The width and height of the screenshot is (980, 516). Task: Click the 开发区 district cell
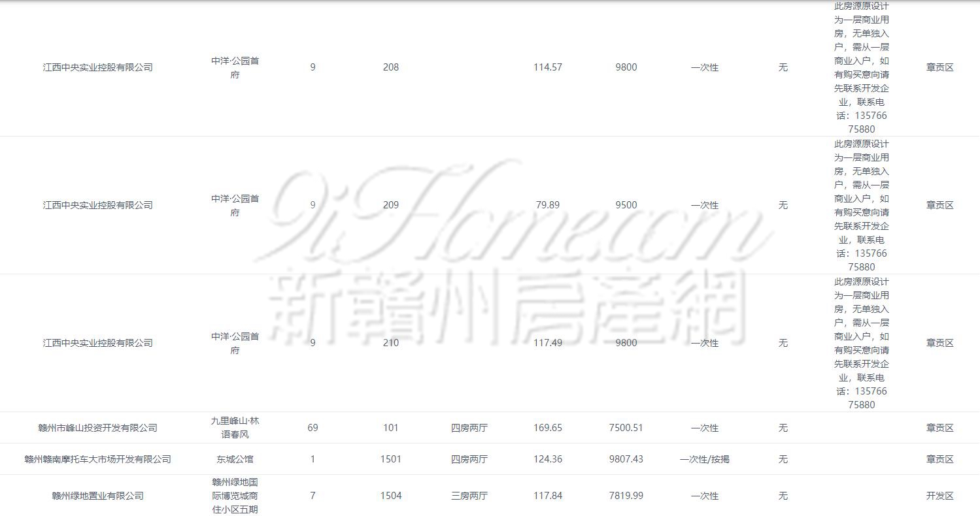click(939, 496)
